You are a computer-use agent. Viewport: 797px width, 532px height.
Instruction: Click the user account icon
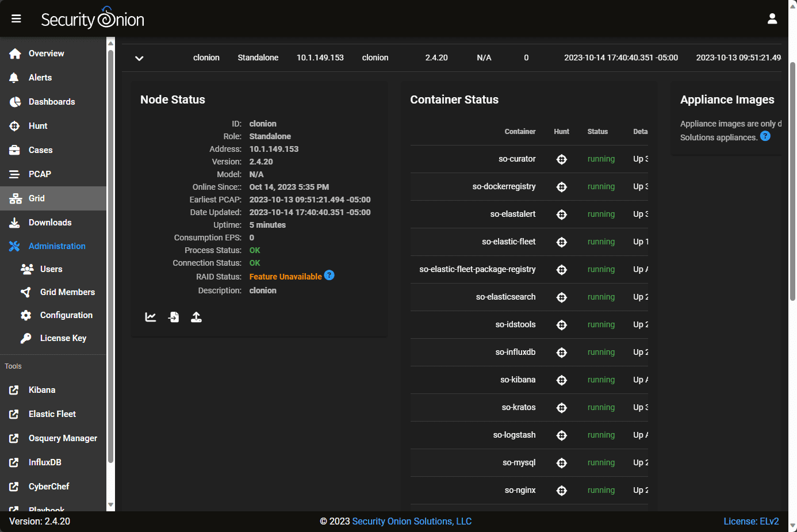772,19
